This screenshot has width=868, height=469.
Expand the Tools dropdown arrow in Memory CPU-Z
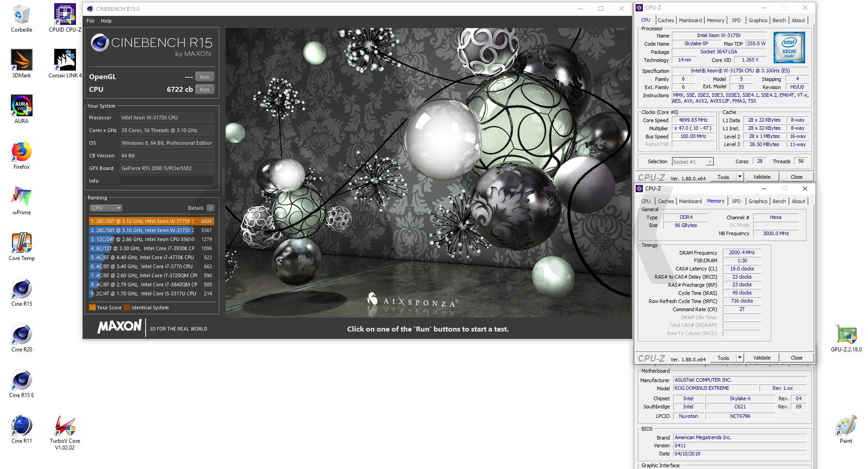click(x=740, y=358)
